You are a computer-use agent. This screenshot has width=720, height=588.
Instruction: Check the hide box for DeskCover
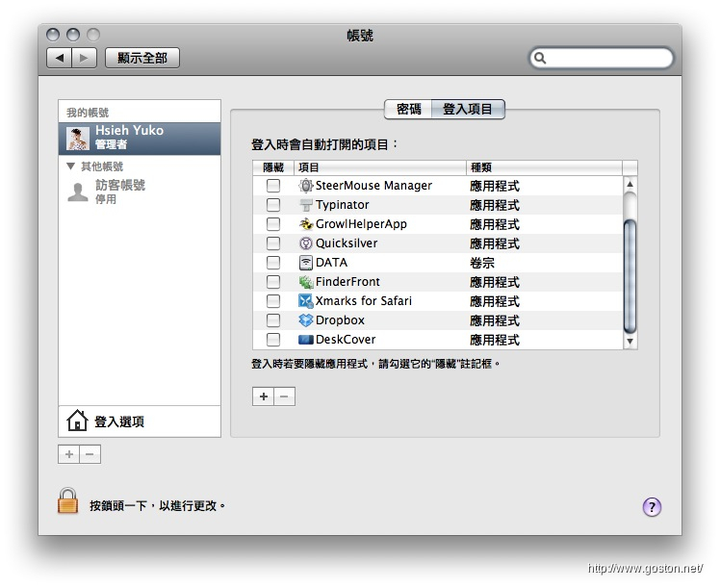[x=273, y=340]
